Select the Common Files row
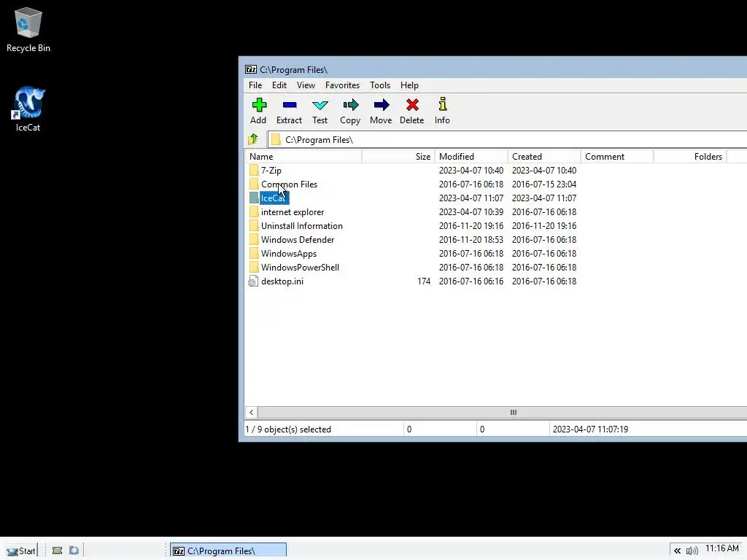This screenshot has width=747, height=560. coord(495,184)
